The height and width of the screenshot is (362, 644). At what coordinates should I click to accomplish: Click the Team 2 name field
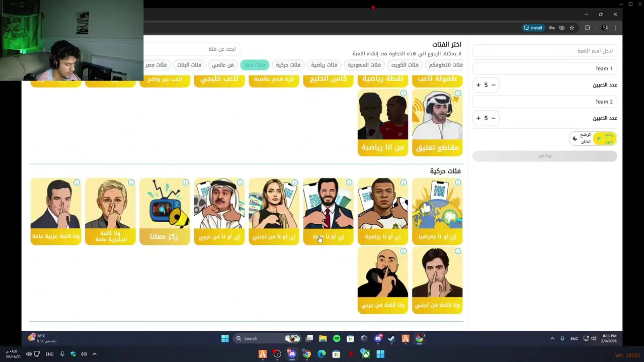[x=544, y=102]
